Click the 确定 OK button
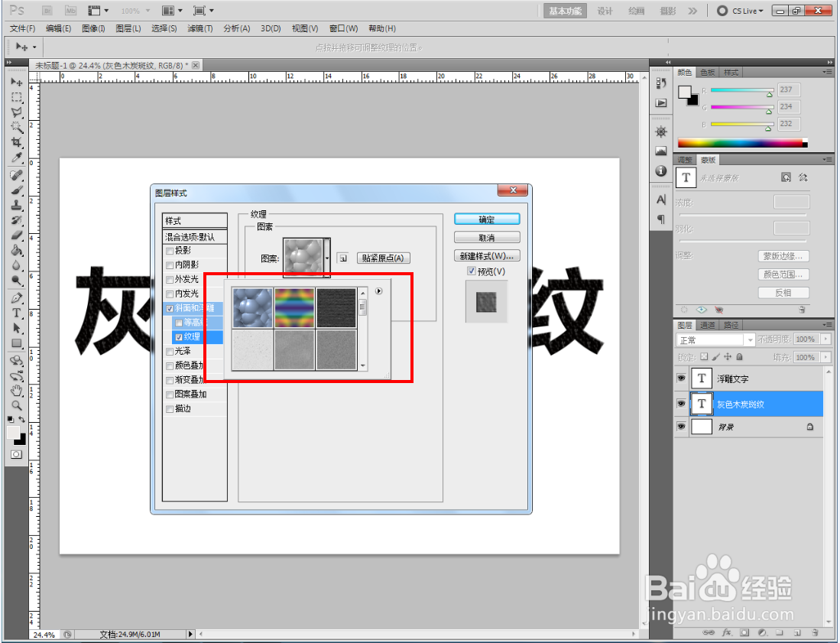The height and width of the screenshot is (643, 840). point(487,219)
